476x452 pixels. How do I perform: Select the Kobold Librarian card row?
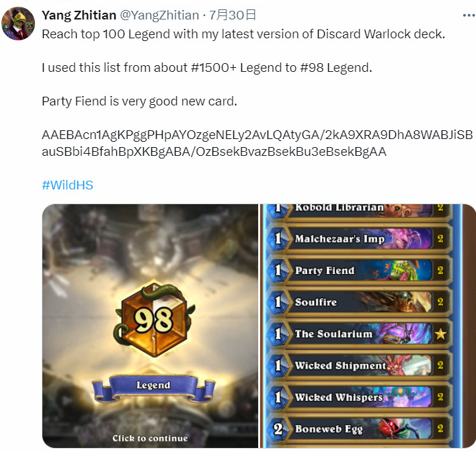[358, 210]
